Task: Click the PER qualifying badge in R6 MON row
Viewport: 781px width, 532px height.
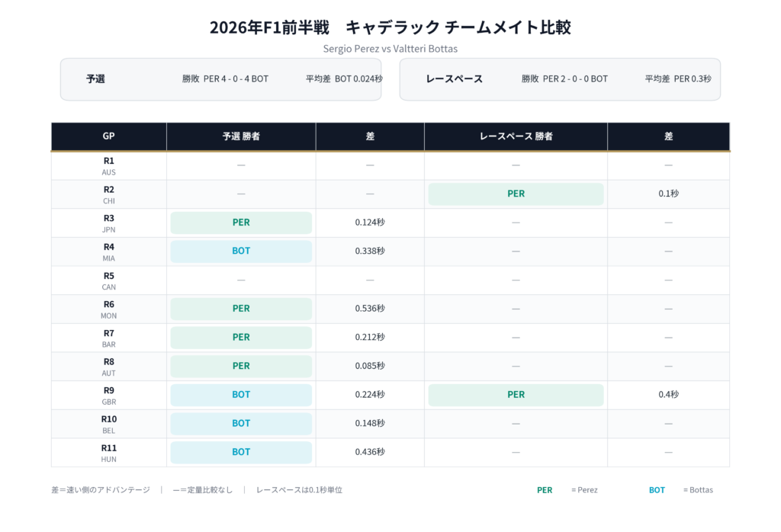Action: coord(241,309)
